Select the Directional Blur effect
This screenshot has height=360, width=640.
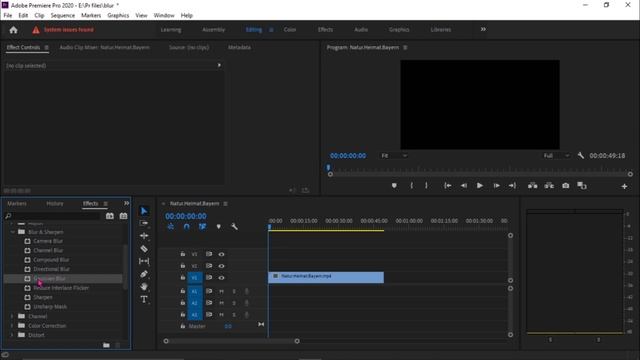coord(51,269)
